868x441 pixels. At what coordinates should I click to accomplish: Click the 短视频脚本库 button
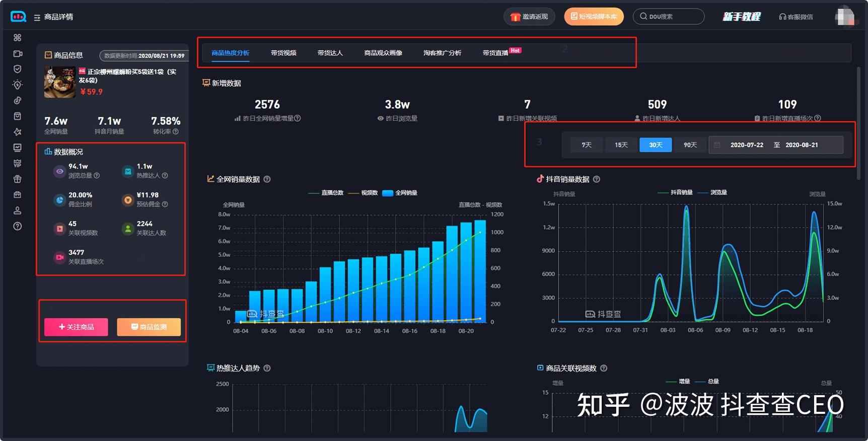point(594,17)
